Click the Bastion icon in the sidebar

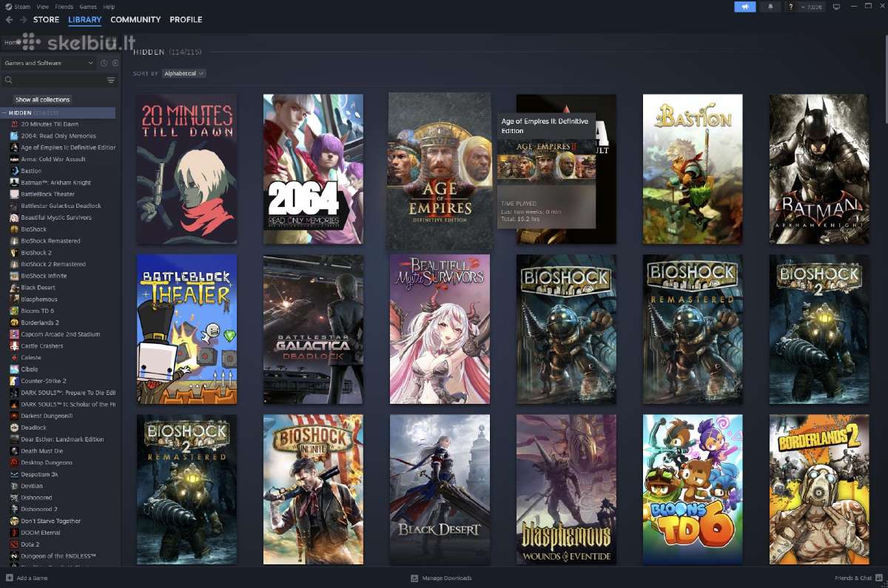point(14,171)
